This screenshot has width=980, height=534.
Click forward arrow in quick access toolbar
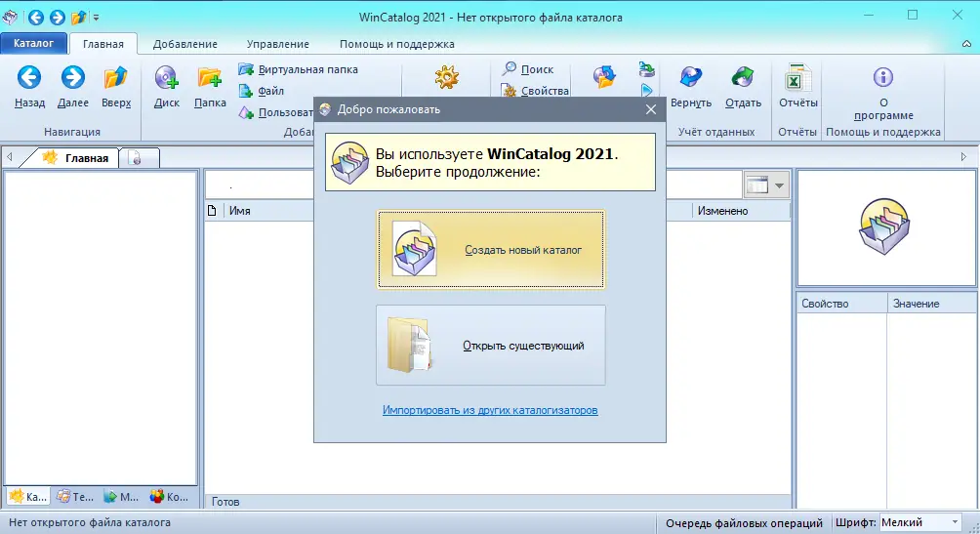[57, 18]
